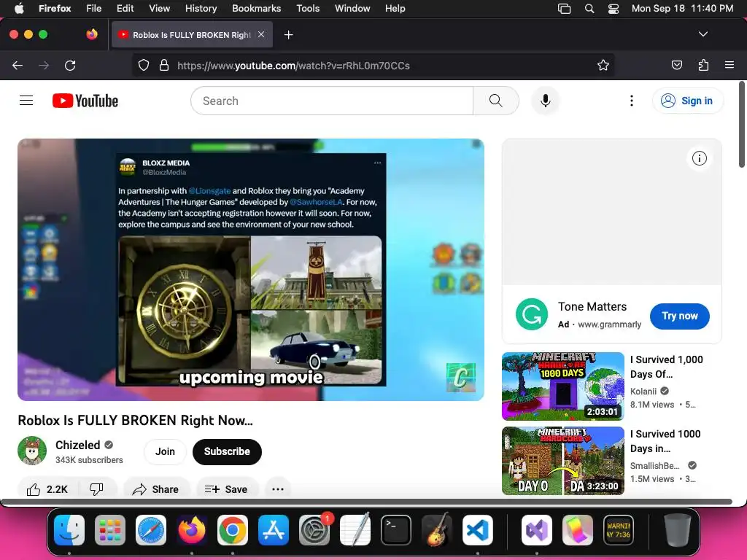This screenshot has width=747, height=560.
Task: Open Chizeled channel avatar
Action: 32,451
